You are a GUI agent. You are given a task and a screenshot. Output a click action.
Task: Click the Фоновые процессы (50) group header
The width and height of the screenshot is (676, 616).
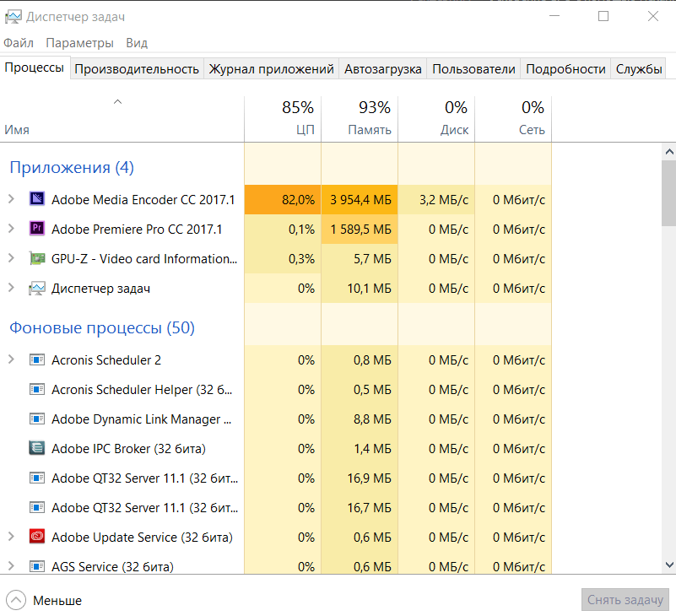point(102,327)
